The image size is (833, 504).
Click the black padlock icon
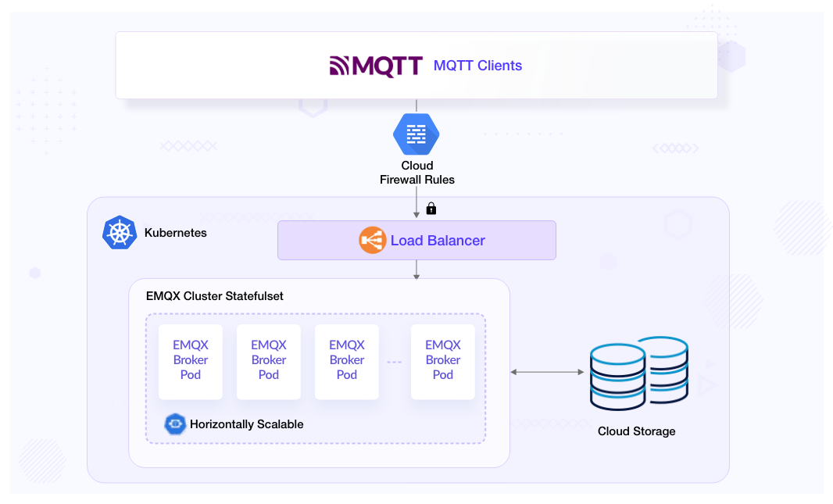(431, 208)
